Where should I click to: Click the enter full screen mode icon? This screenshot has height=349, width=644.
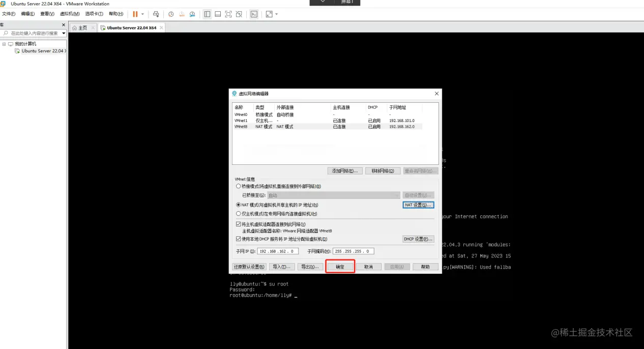click(x=228, y=14)
